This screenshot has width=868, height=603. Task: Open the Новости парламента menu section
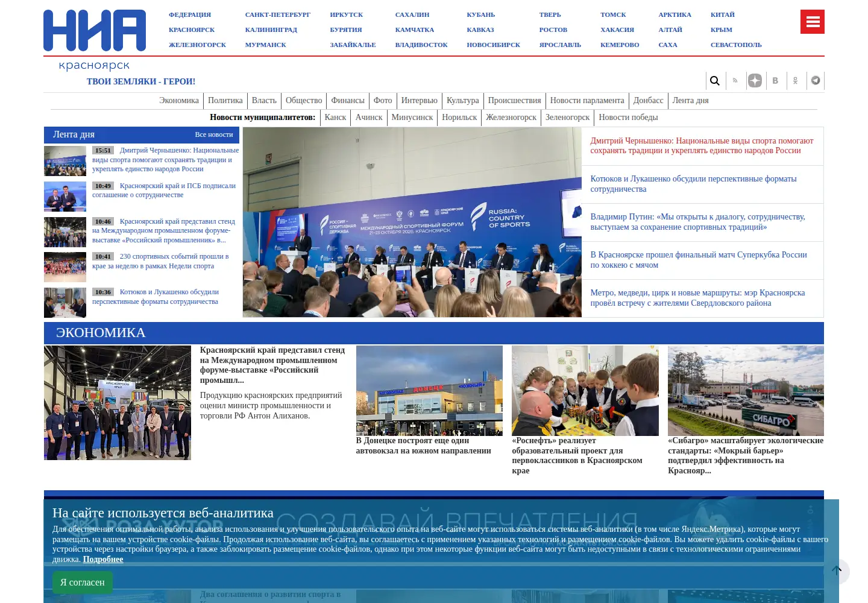(x=587, y=101)
